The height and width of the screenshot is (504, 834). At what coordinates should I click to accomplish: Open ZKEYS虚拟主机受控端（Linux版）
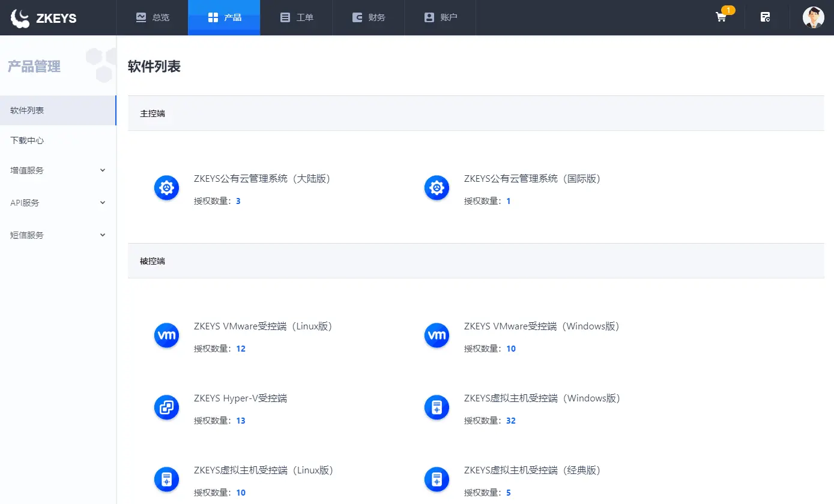pos(264,470)
